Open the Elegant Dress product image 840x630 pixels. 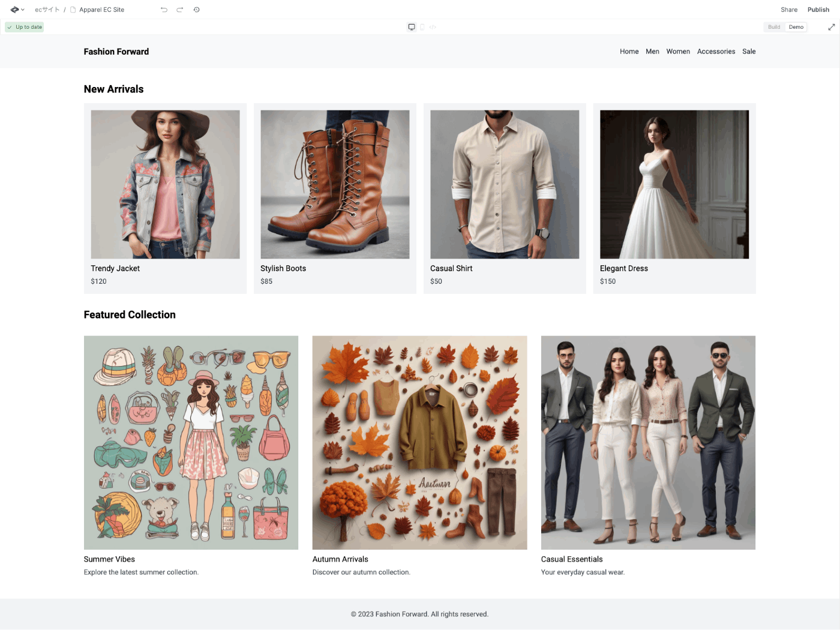point(674,184)
